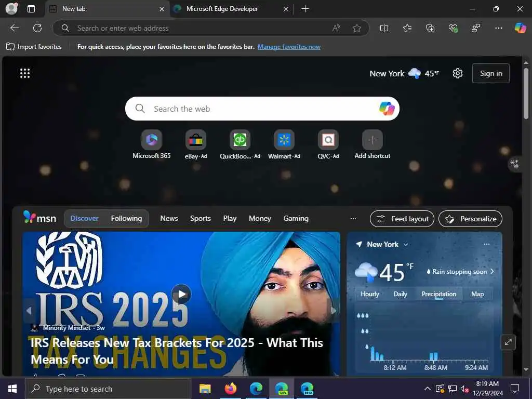
Task: Open the msn logo link
Action: click(x=39, y=218)
